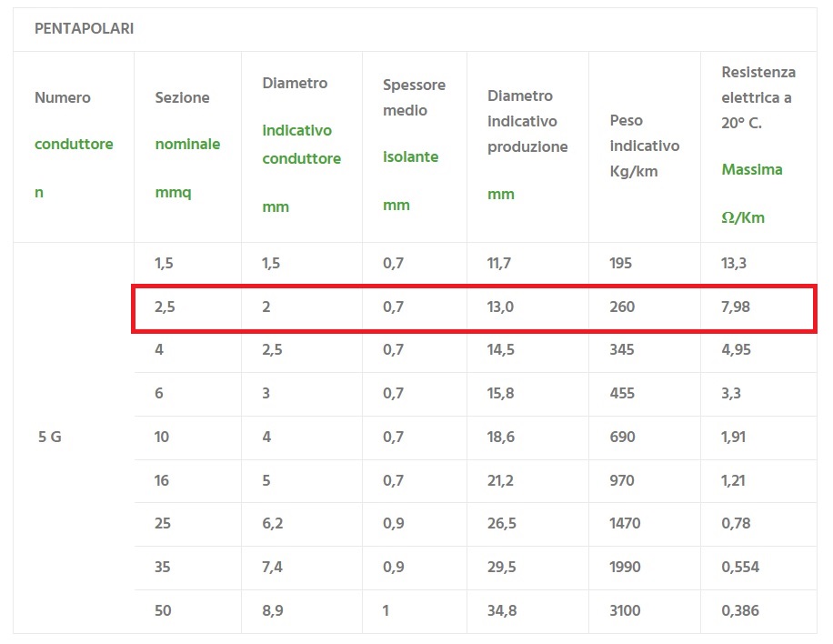Viewport: 833px width, 644px height.
Task: Select the resistance value 0,386
Action: pyautogui.click(x=740, y=611)
